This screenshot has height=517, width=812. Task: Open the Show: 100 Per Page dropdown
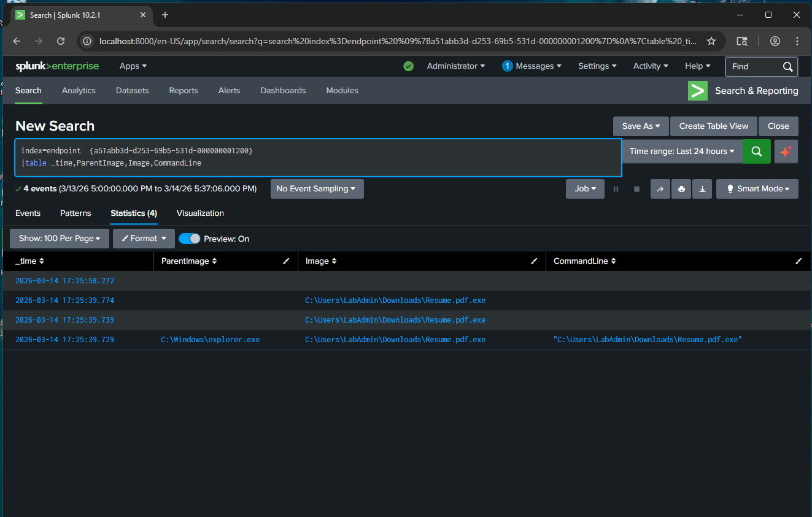59,238
